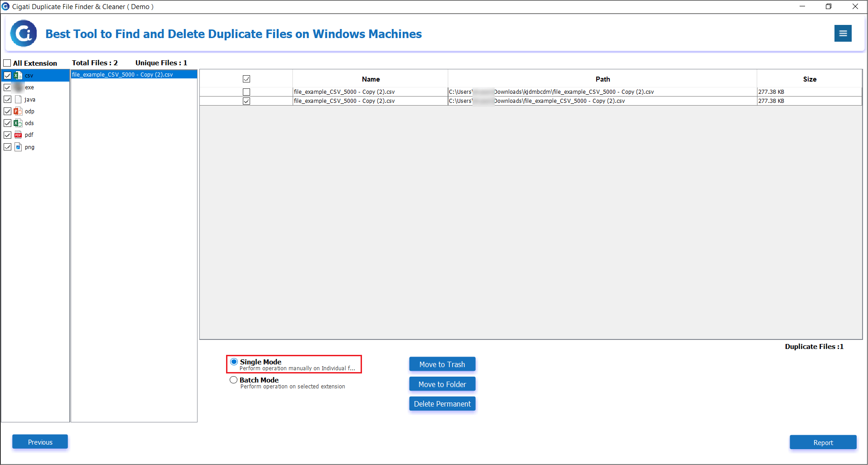Click the Move to Trash button
Viewport: 868px width, 465px height.
(442, 364)
